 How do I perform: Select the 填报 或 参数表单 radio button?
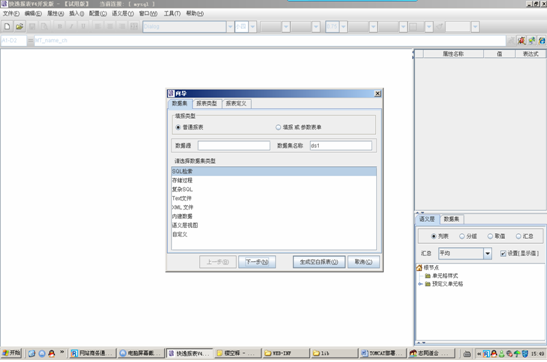point(278,127)
